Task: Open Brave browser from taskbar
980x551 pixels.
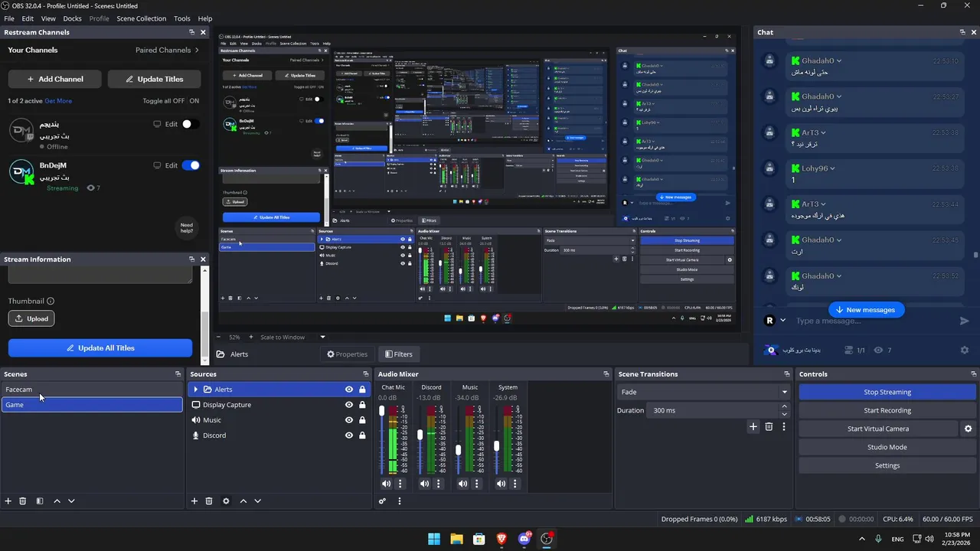Action: click(501, 539)
